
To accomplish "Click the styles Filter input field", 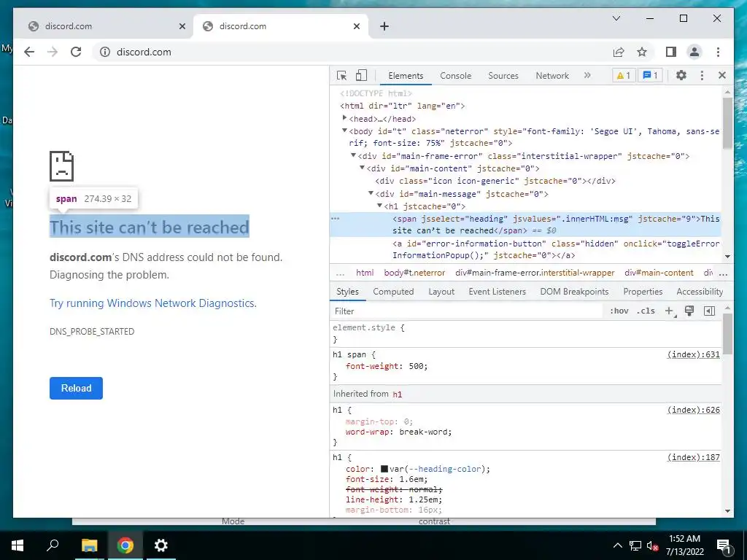I will pos(467,311).
